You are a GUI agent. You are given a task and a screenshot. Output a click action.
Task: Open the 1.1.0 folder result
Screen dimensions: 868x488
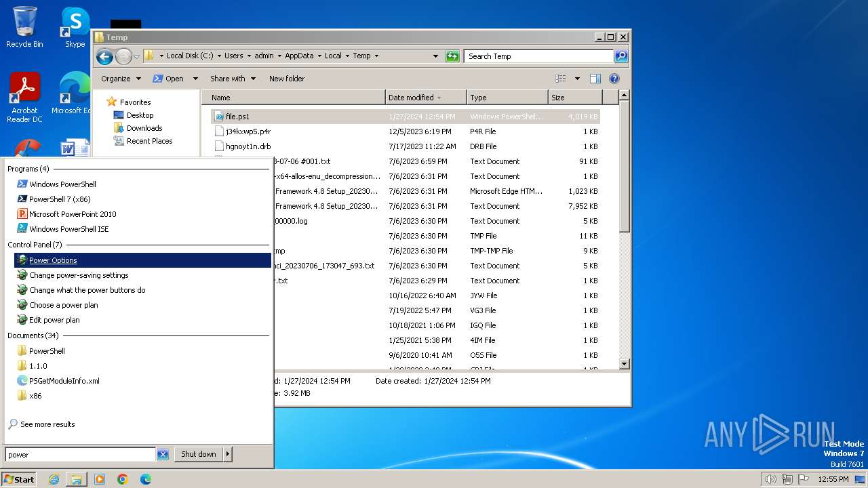[x=38, y=366]
